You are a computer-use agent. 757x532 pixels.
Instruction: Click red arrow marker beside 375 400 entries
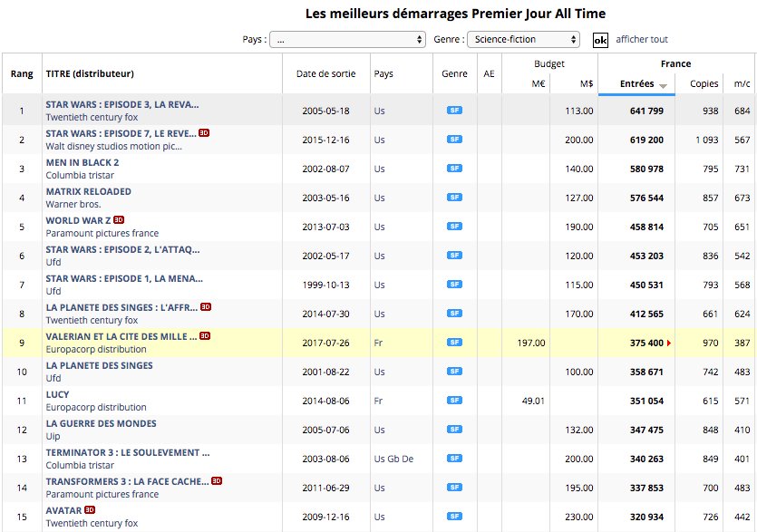(x=669, y=343)
